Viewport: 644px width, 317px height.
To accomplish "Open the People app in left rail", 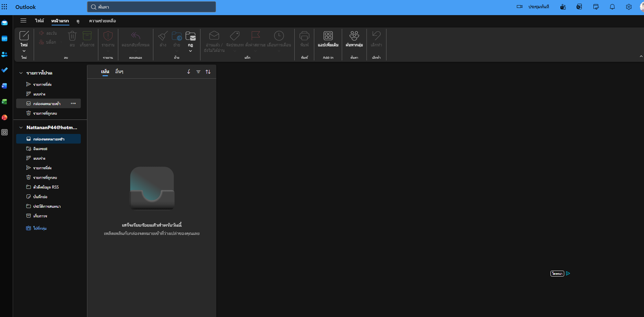I will 4,54.
